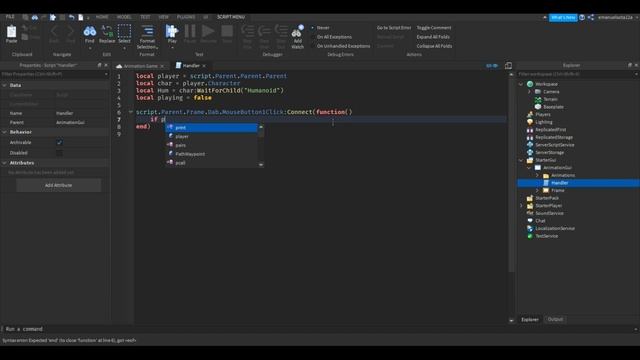Click the script editor split view icon
Image resolution: width=640 pixels, height=360 pixels.
click(x=508, y=65)
